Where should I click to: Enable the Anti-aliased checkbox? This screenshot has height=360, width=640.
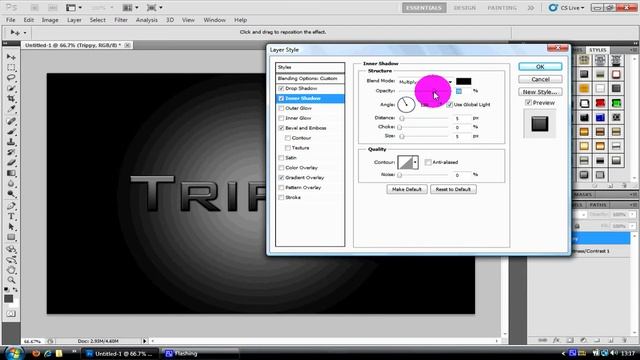point(428,162)
